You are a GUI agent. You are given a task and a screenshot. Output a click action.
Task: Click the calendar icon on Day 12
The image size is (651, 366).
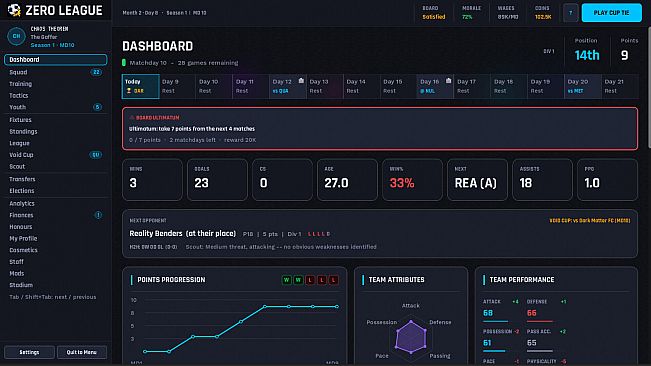301,81
